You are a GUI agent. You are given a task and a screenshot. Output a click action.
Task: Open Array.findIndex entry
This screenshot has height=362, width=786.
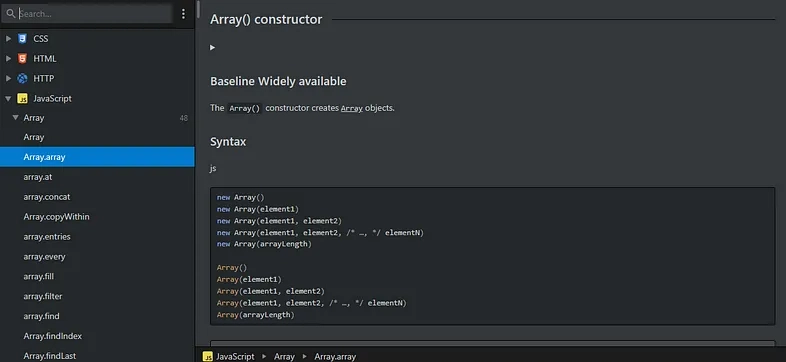click(97, 336)
